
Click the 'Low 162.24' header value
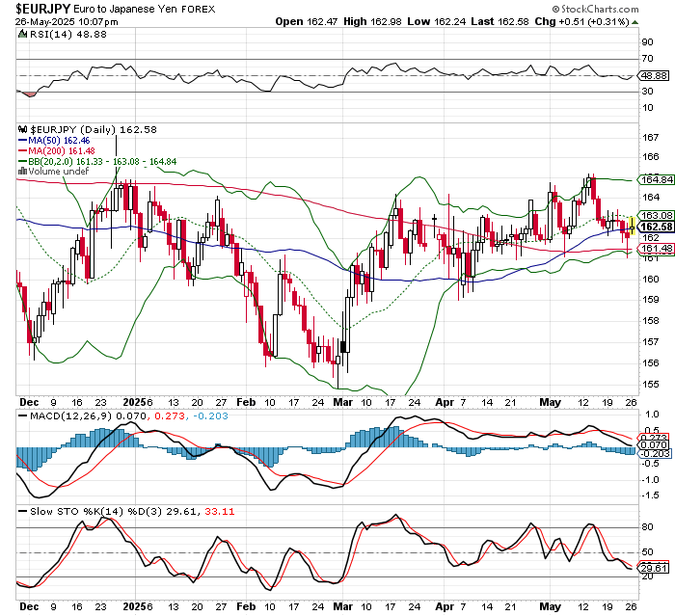(x=437, y=21)
